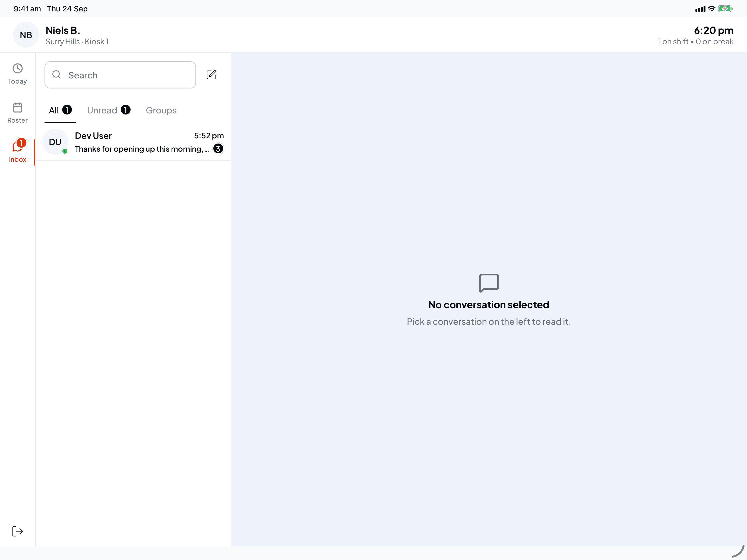Screen dimensions: 747x560
Task: Click the Wi-Fi icon in the status bar
Action: (x=711, y=9)
